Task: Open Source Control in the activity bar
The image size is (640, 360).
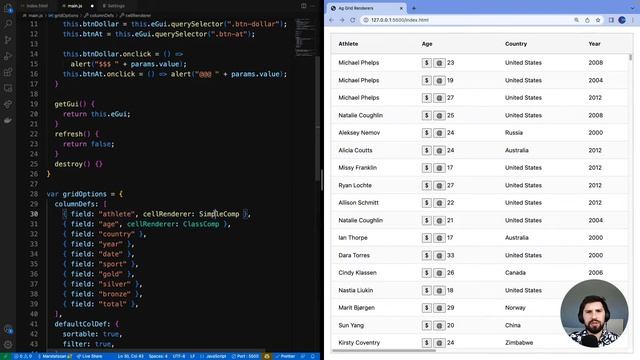Action: click(8, 40)
